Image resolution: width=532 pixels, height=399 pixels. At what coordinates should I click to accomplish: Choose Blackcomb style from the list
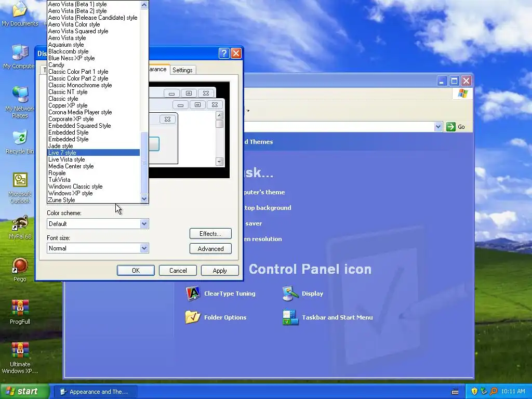[94, 51]
